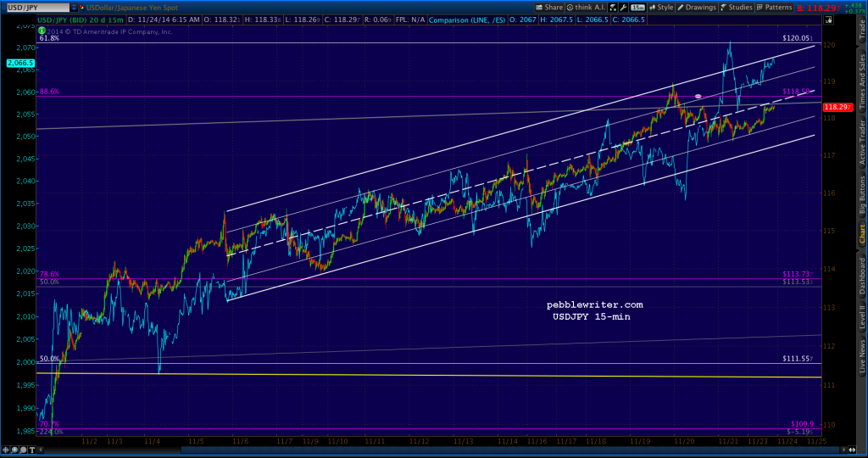The width and height of the screenshot is (868, 458).
Task: Click the $118.50 magenta Fibonacci label
Action: coord(797,92)
